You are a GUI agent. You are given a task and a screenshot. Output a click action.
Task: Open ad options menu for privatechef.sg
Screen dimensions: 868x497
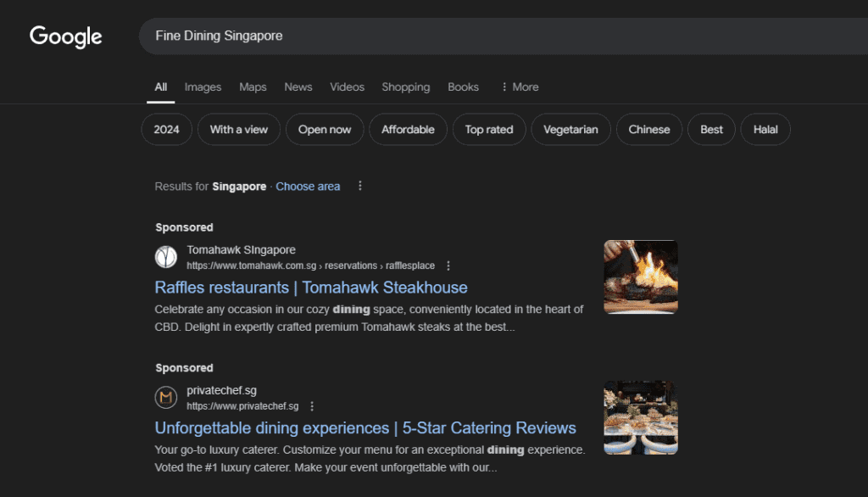point(312,406)
